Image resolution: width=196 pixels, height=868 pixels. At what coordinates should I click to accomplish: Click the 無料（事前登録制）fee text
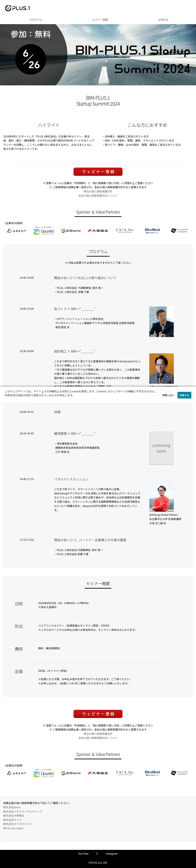tap(49, 648)
